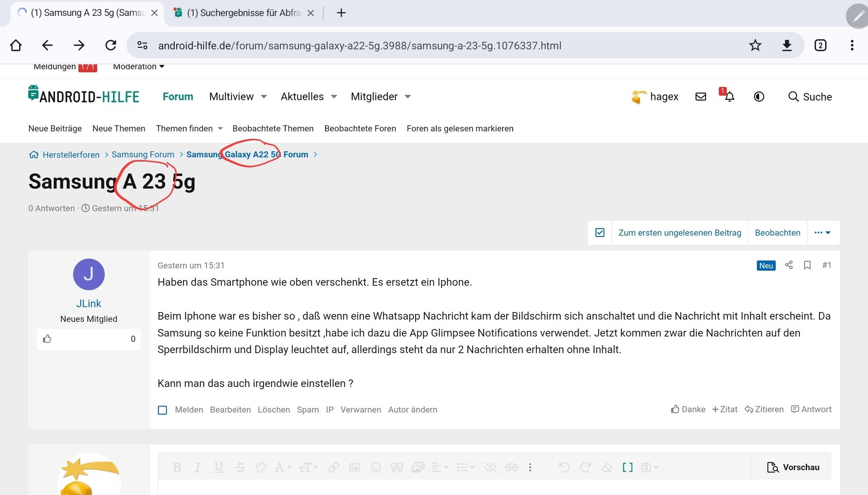Open Suche search
868x495 pixels.
pyautogui.click(x=810, y=97)
